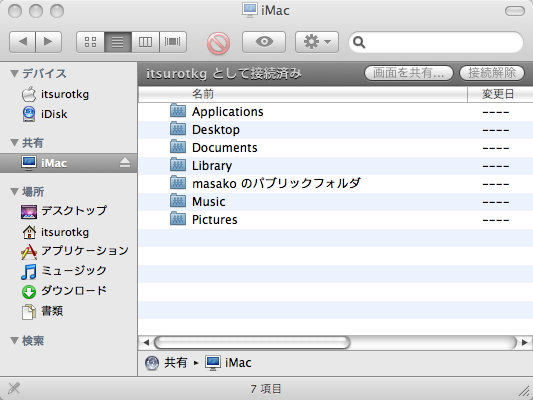Click the Pictures folder name
Image resolution: width=533 pixels, height=400 pixels.
point(214,220)
